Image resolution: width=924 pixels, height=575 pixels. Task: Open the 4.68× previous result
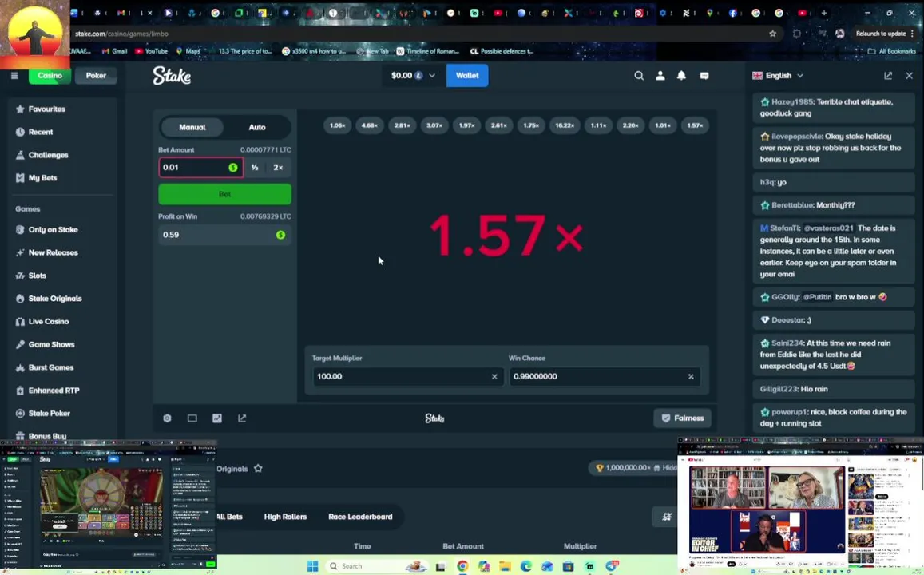tap(370, 125)
